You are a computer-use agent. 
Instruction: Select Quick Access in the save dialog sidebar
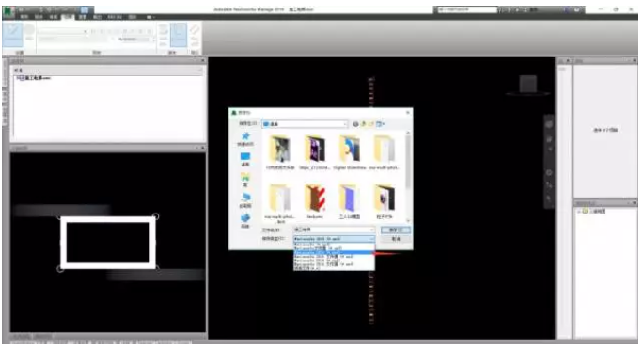pyautogui.click(x=245, y=139)
